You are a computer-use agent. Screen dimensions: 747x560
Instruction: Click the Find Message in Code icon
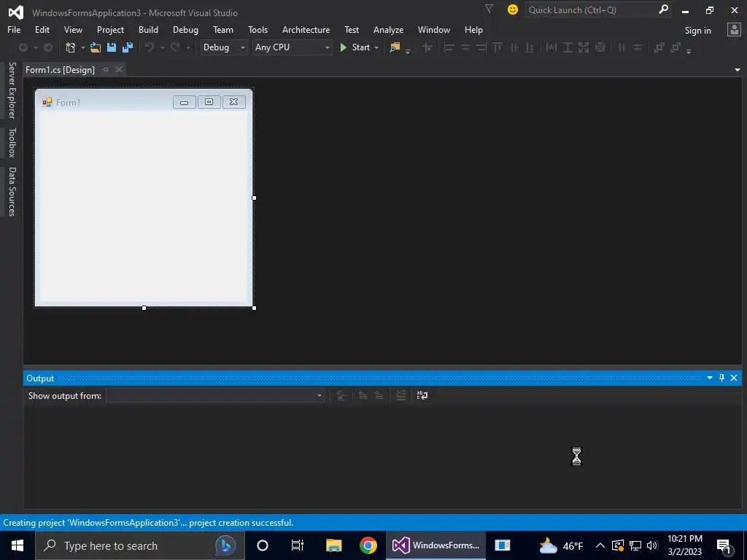click(x=341, y=395)
